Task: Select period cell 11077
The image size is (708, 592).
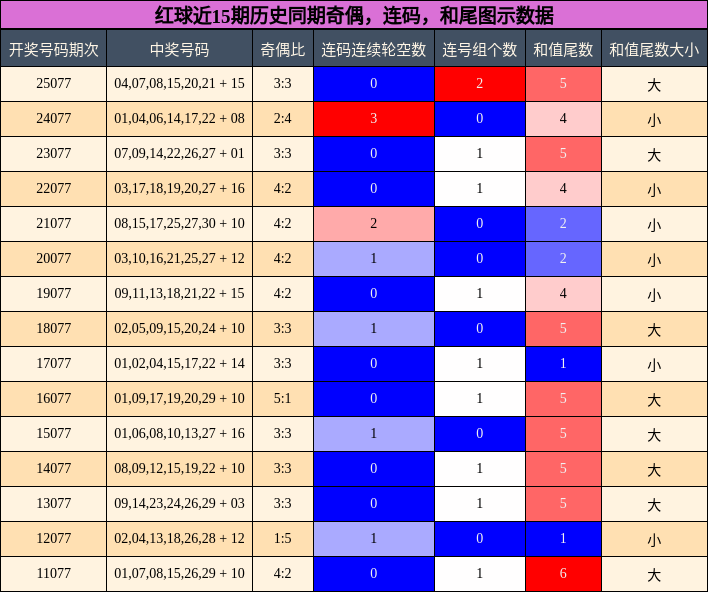Action: (x=53, y=573)
